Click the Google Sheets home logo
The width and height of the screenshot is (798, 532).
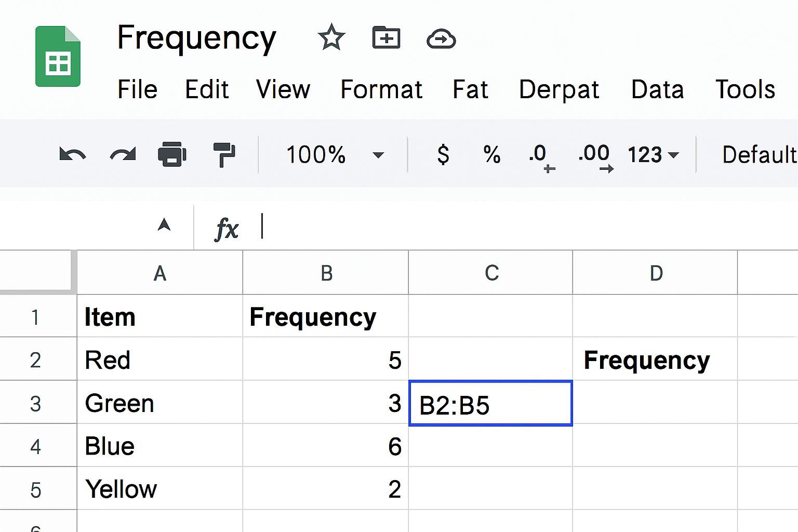pyautogui.click(x=58, y=56)
